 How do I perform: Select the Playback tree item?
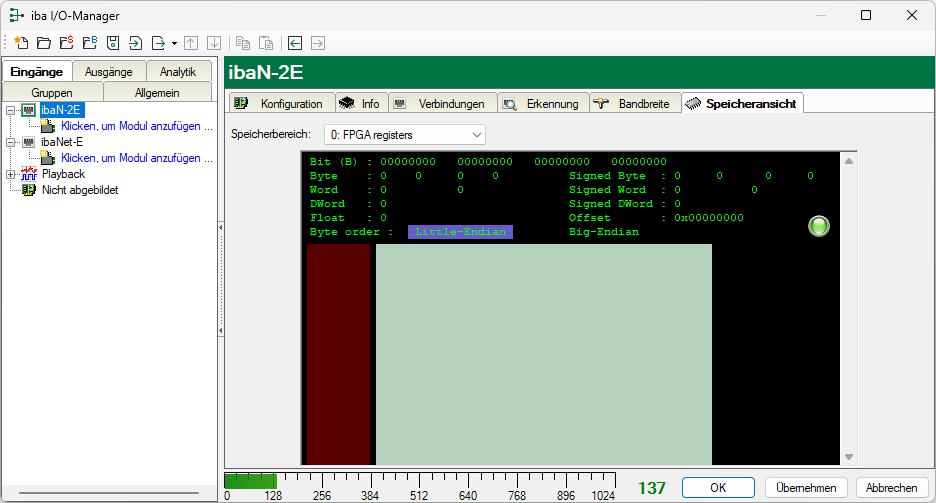pyautogui.click(x=63, y=174)
